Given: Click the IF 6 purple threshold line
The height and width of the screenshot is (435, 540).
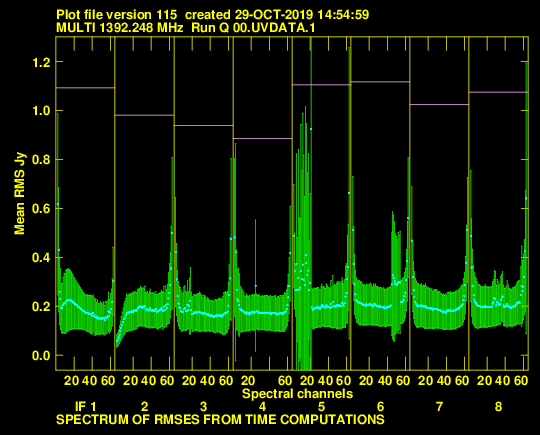Looking at the screenshot, I should click(x=380, y=82).
